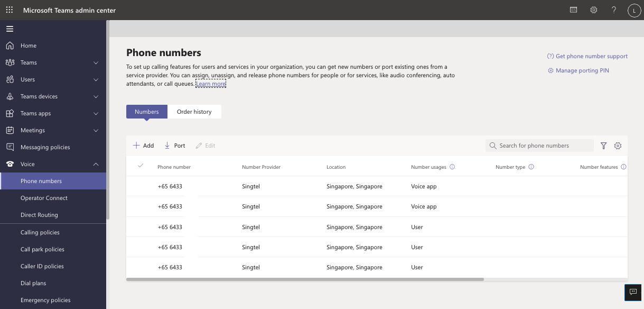Viewport: 644px width, 309px height.
Task: Open Operator Connect in the sidebar
Action: tap(44, 198)
